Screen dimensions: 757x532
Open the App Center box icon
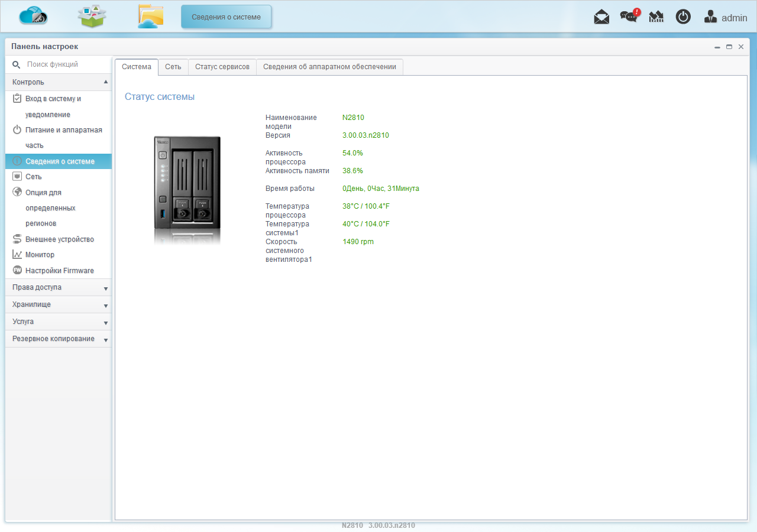(x=92, y=16)
